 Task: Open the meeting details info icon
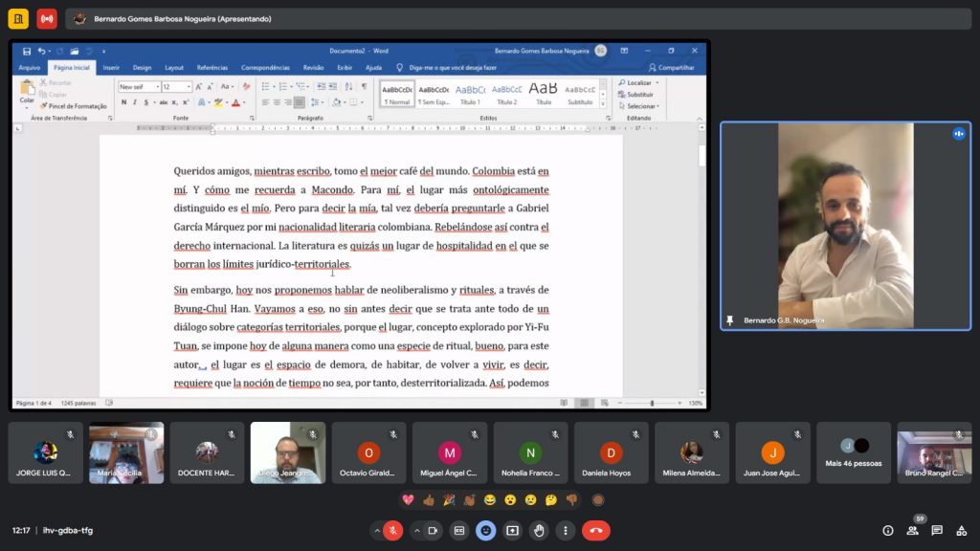coord(887,530)
